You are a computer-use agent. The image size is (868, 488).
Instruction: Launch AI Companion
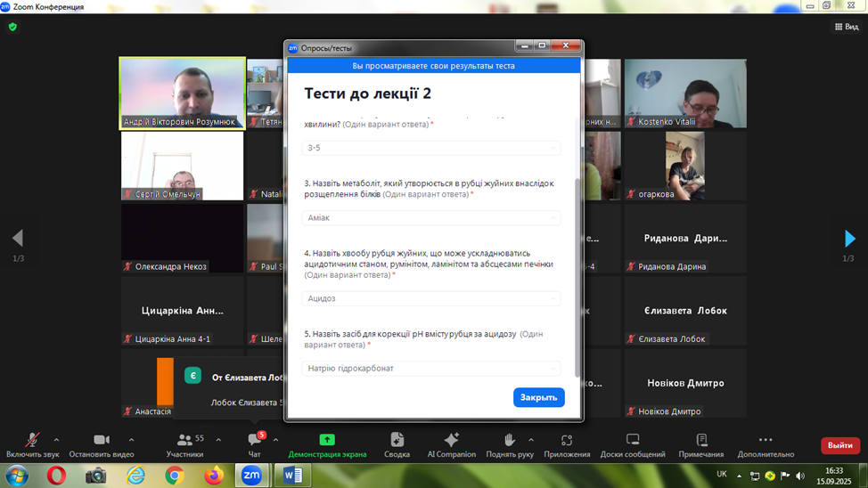pos(451,445)
